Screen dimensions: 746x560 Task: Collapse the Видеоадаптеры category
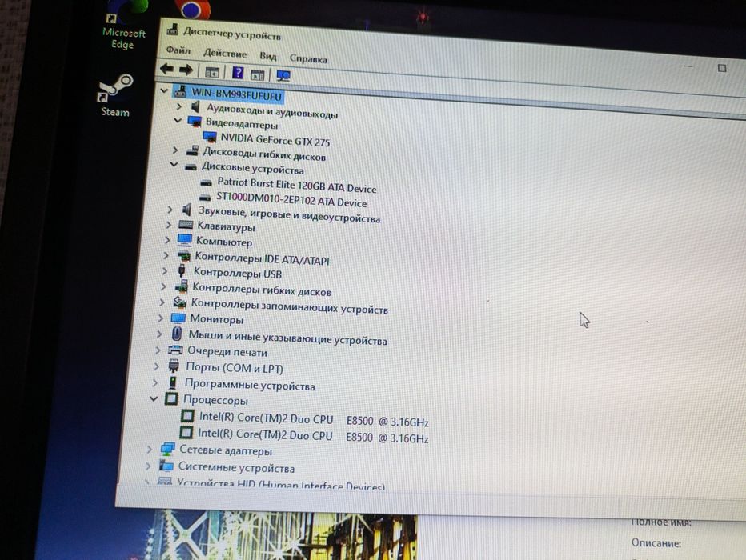click(x=178, y=121)
